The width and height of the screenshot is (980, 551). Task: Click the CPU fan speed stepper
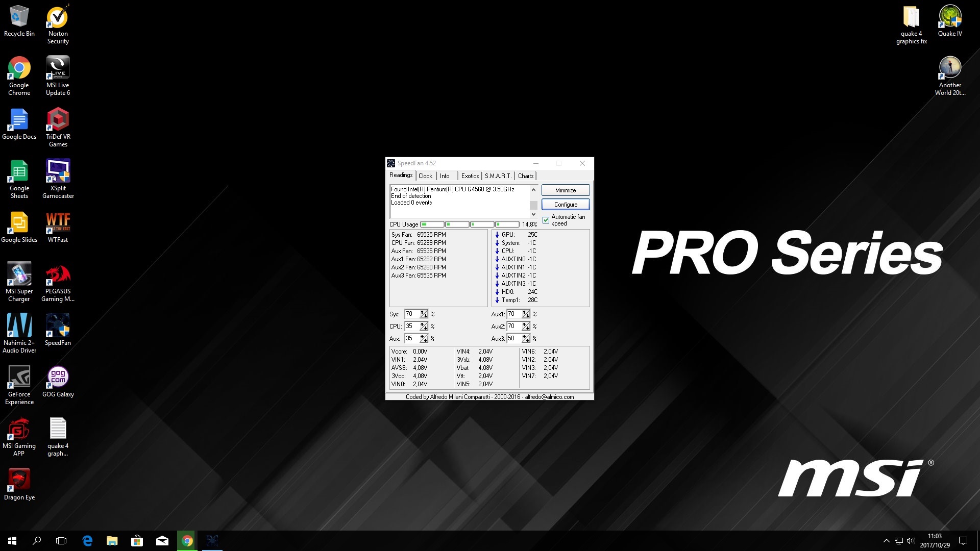coord(424,327)
